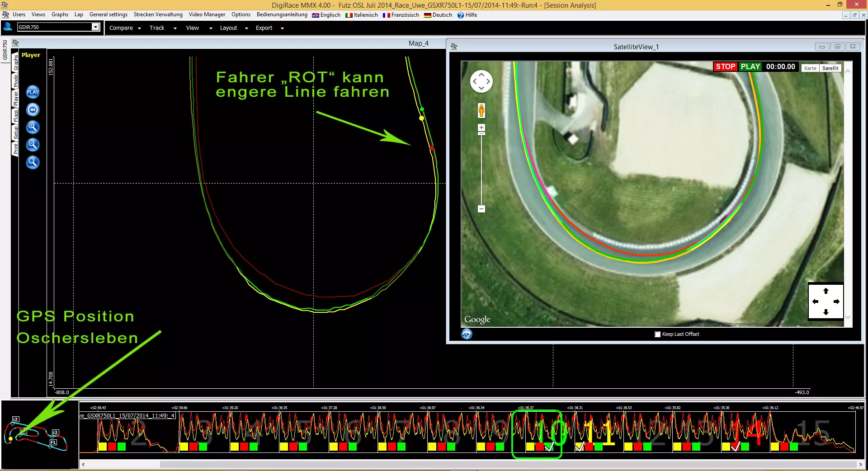The width and height of the screenshot is (868, 471).
Task: Click the Hilfe help icon
Action: (x=460, y=15)
